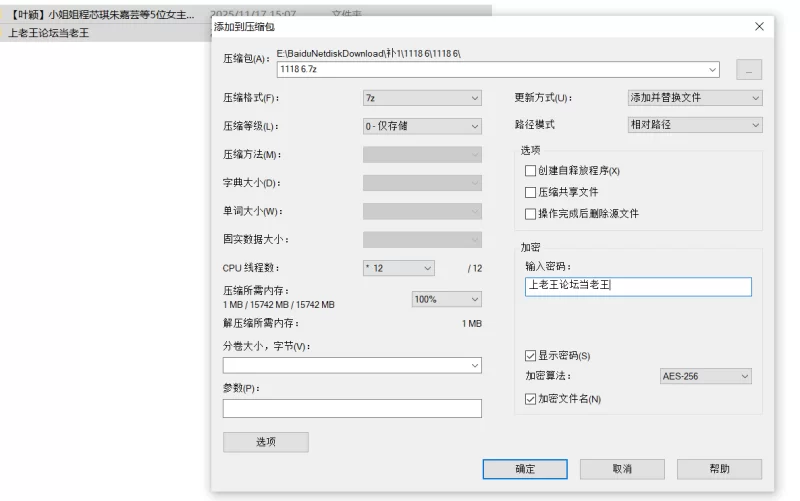Screen dimensions: 800x501
Task: Enable the create self-extracting archive checkbox
Action: point(531,171)
